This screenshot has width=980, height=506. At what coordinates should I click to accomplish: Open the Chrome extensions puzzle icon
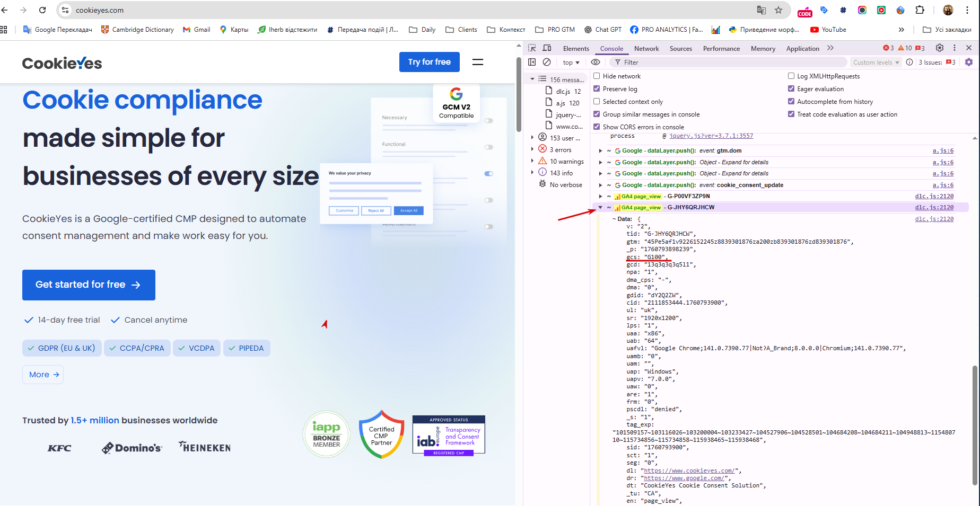920,10
